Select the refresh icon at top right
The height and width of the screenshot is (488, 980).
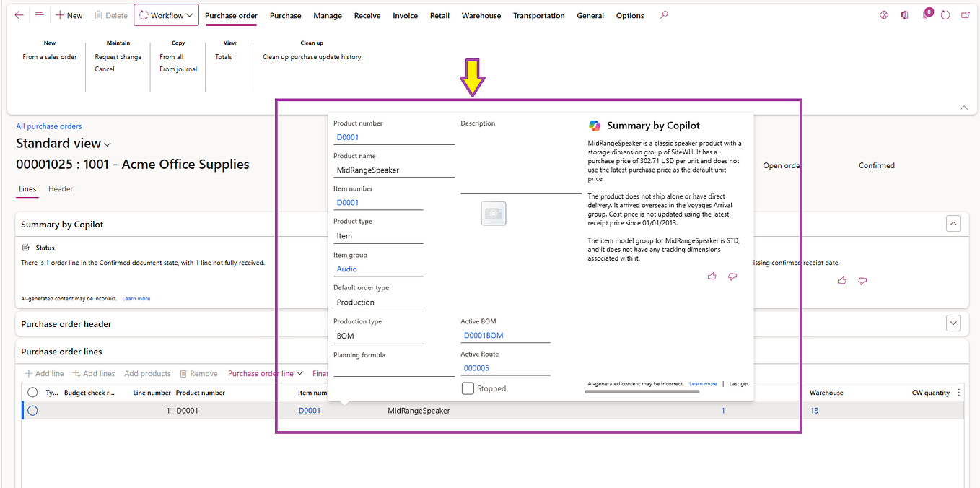point(945,15)
